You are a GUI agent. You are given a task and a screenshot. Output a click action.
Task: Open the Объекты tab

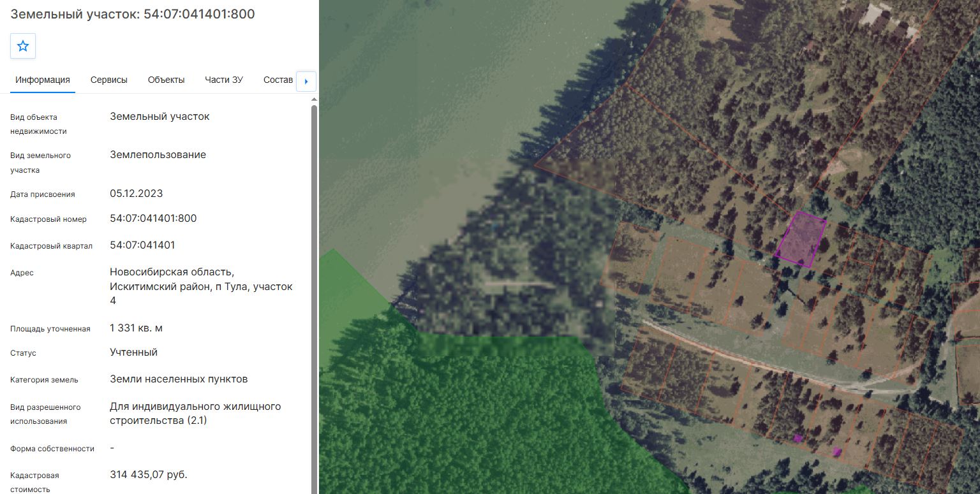(x=166, y=80)
